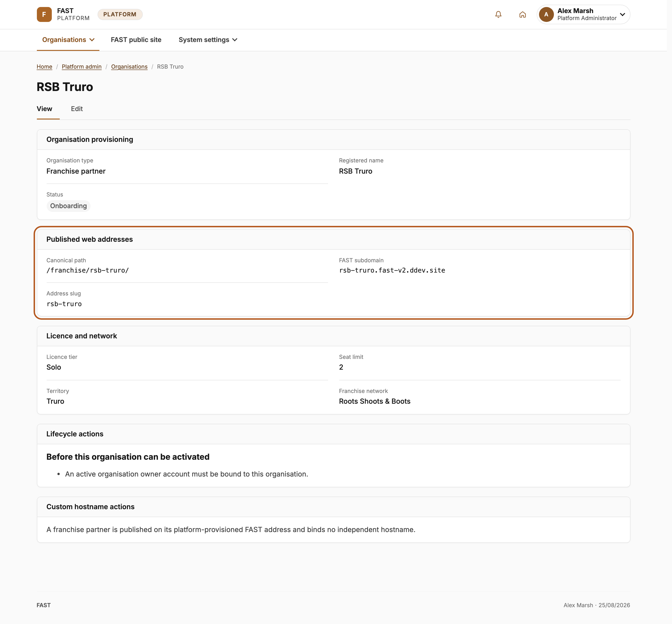The image size is (672, 624).
Task: Click the canonical path /franchise/rsb-truro/
Action: point(87,270)
